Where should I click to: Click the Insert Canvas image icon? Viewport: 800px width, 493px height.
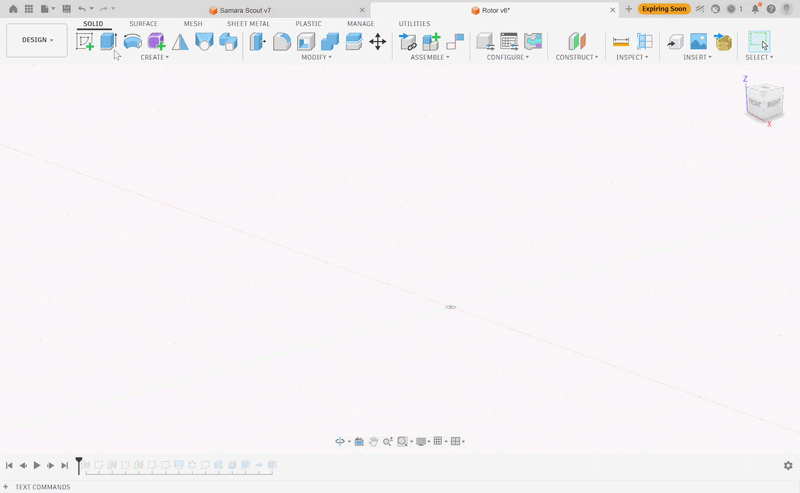[698, 41]
